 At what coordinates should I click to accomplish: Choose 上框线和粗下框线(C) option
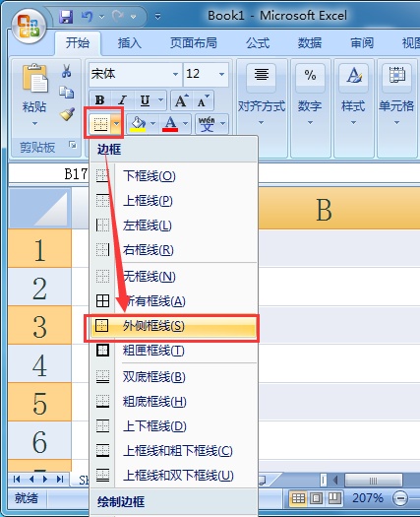[173, 451]
